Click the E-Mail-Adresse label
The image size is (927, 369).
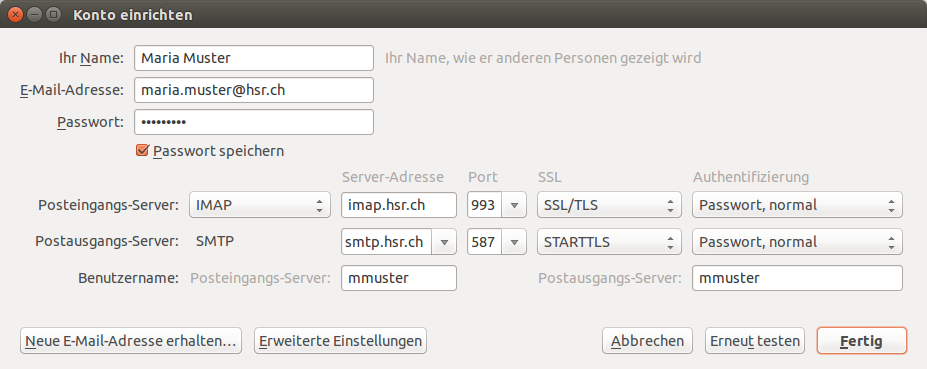click(x=72, y=90)
